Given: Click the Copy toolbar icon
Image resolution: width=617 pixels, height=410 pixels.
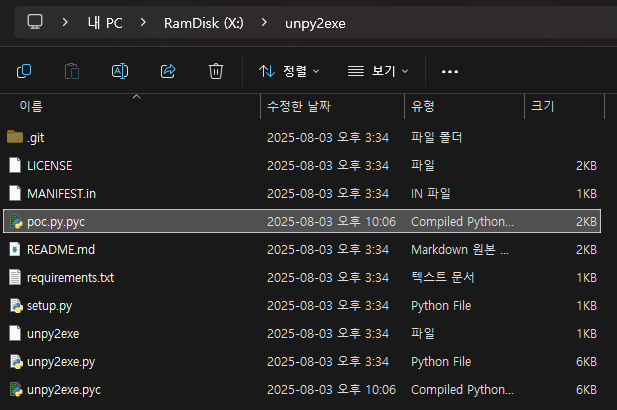Looking at the screenshot, I should click(24, 71).
